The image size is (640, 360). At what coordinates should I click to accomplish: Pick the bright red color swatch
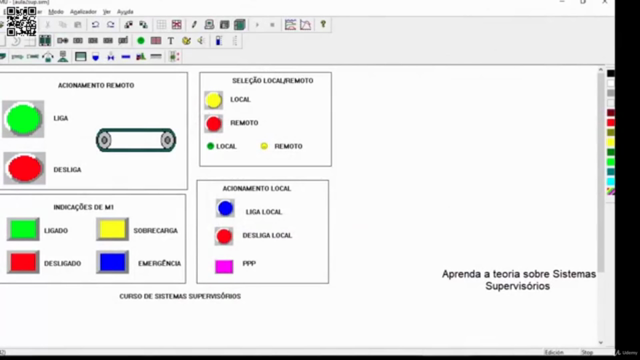[x=611, y=122]
